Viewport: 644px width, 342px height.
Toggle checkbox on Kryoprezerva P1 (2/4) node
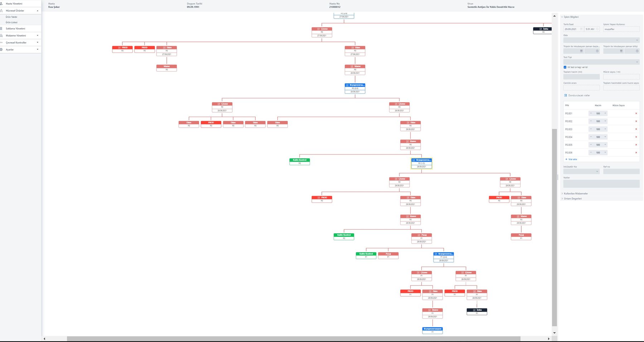click(x=436, y=254)
